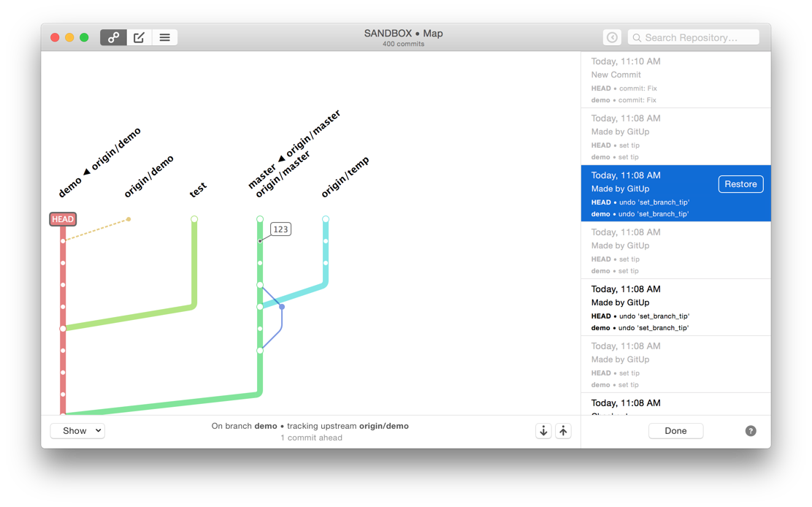Click the magnifier icon in search
The width and height of the screenshot is (812, 507).
(637, 38)
